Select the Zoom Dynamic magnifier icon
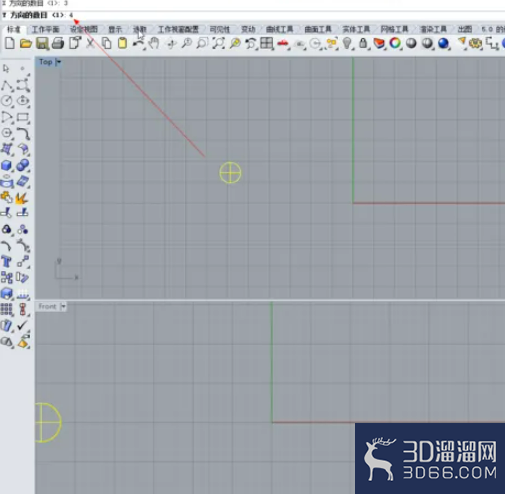The image size is (505, 494). coord(187,44)
